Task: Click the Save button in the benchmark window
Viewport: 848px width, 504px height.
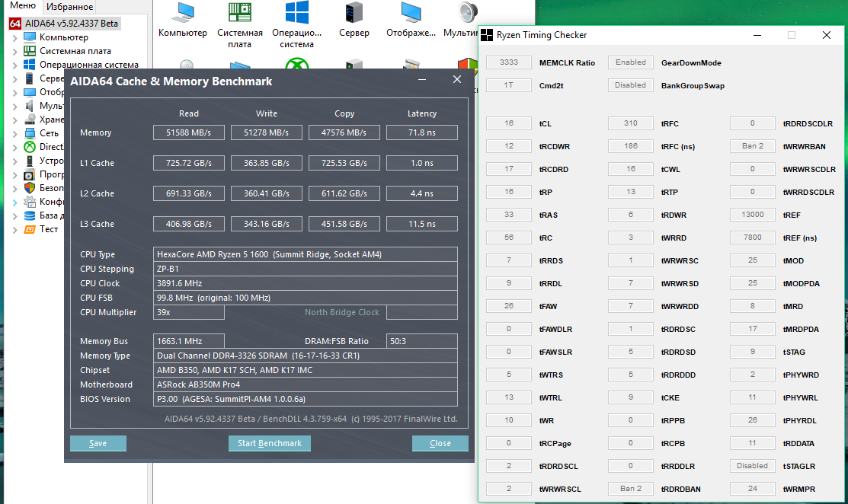Action: 98,443
